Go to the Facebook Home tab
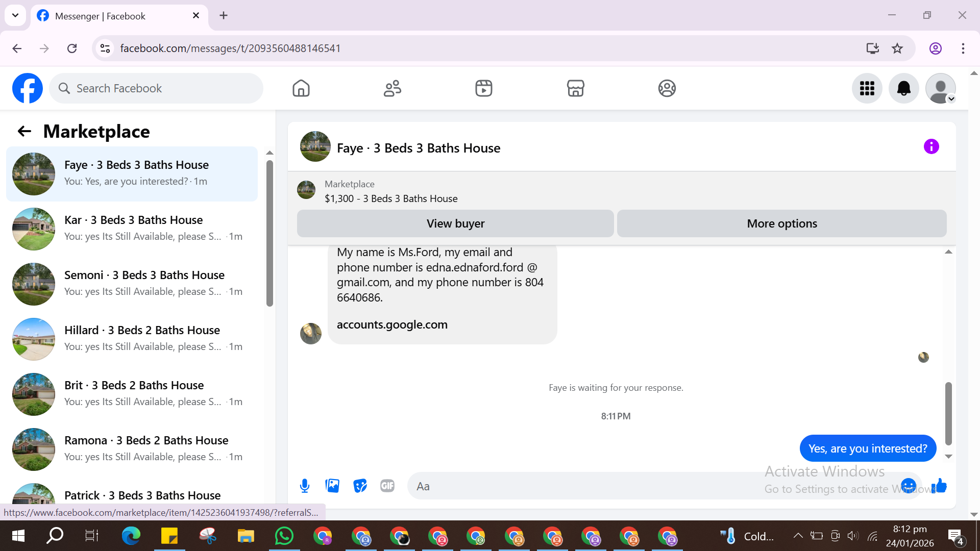980x551 pixels. pos(301,88)
